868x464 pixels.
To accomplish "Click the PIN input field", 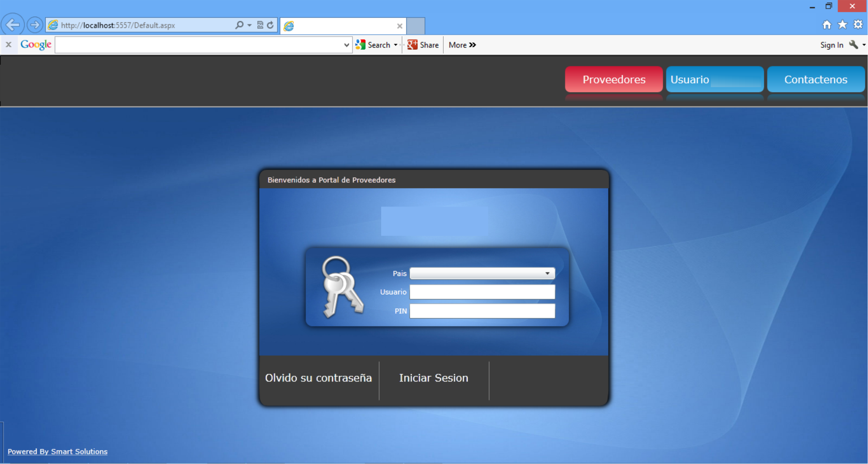I will 482,311.
